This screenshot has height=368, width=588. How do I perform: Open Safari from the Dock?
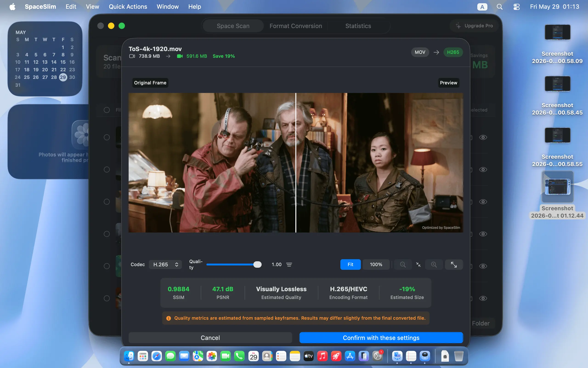point(156,356)
